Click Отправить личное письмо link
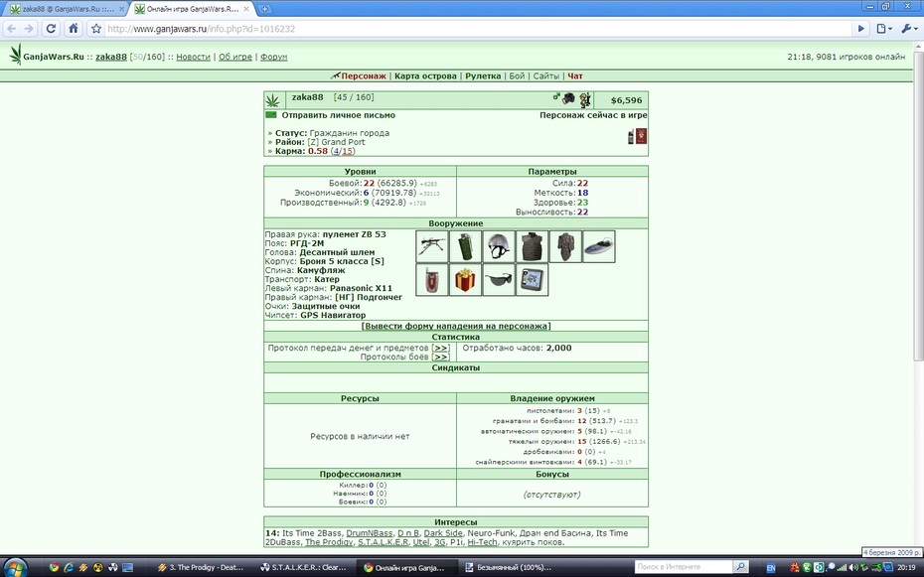The image size is (924, 577). 338,115
